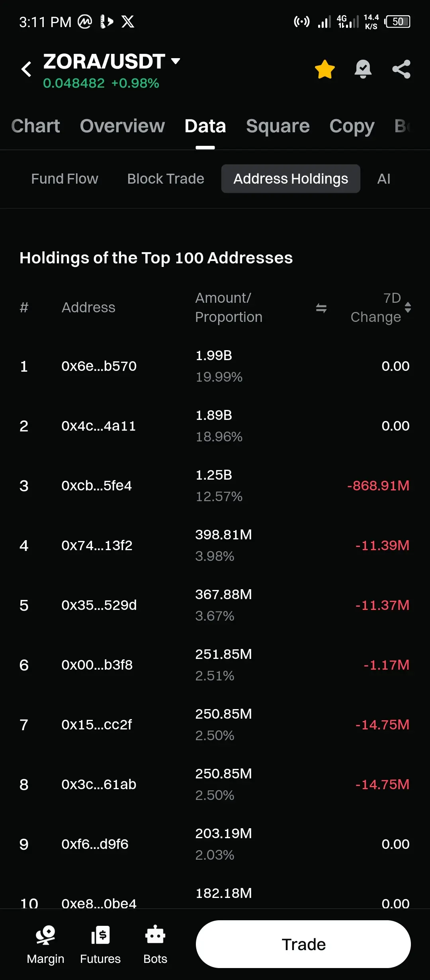The height and width of the screenshot is (980, 430).
Task: Open the price alert bell icon
Action: 363,69
